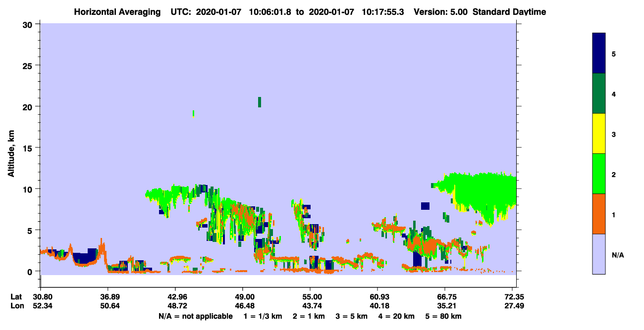
Task: Click the '3 = 5 km' legend text
Action: tap(352, 316)
